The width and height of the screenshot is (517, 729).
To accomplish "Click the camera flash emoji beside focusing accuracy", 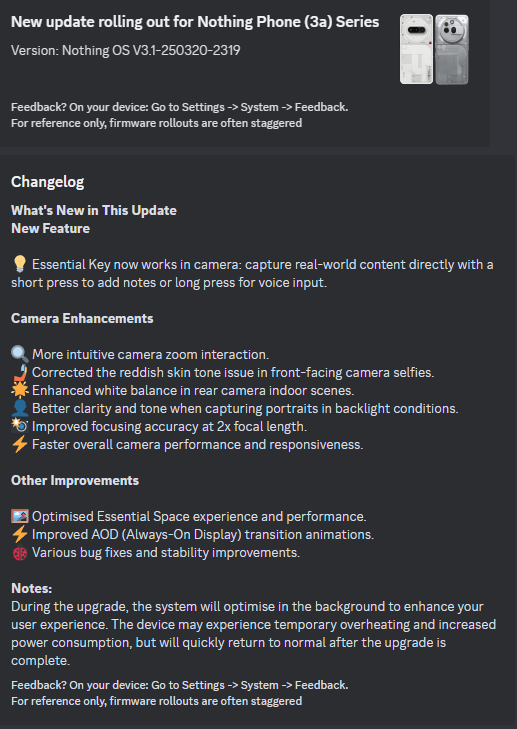I will (20, 426).
